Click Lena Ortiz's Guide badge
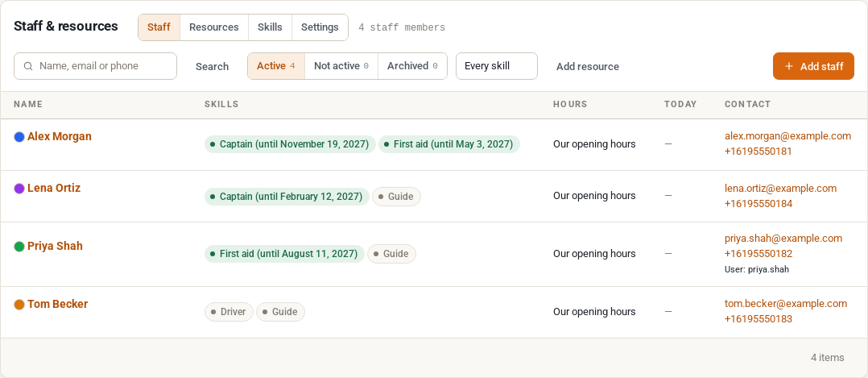Image resolution: width=868 pixels, height=378 pixels. [x=396, y=196]
